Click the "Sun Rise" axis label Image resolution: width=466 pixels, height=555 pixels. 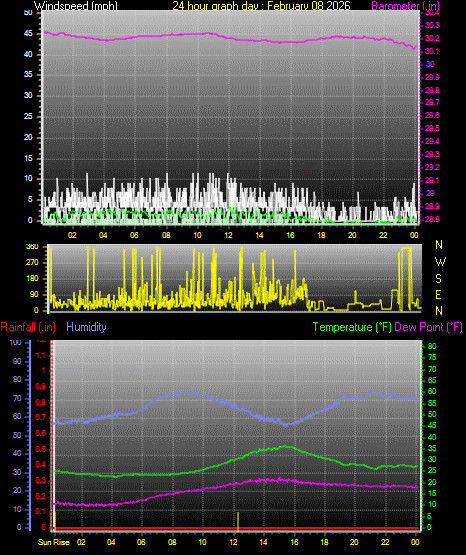click(54, 542)
